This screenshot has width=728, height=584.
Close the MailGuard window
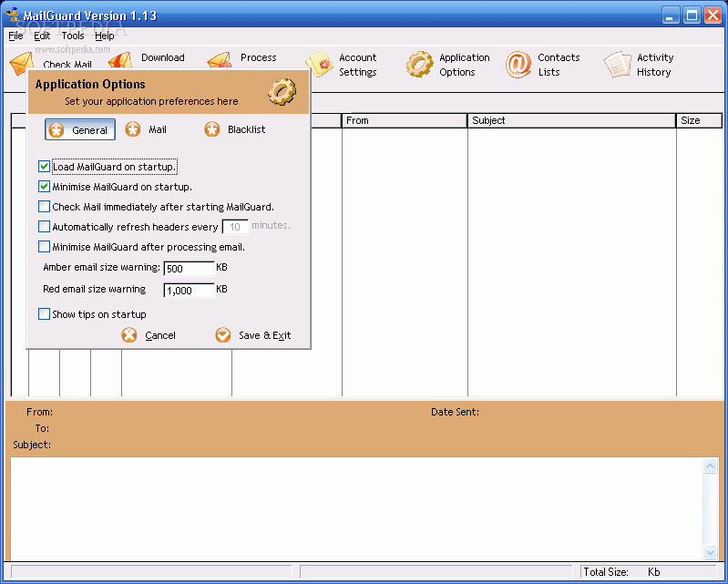[713, 15]
